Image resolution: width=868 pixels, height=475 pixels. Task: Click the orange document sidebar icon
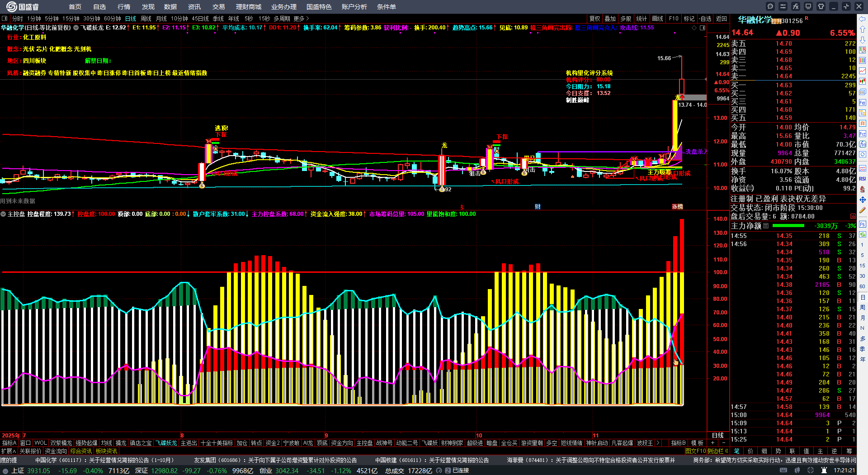pos(863,123)
